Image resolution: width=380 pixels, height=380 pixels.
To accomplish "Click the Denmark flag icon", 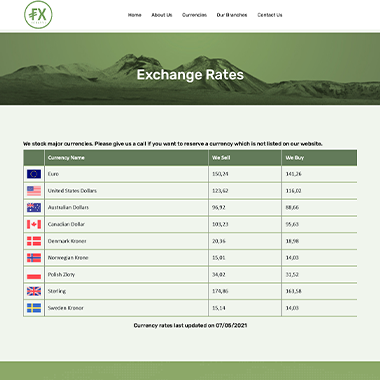I will tap(34, 241).
